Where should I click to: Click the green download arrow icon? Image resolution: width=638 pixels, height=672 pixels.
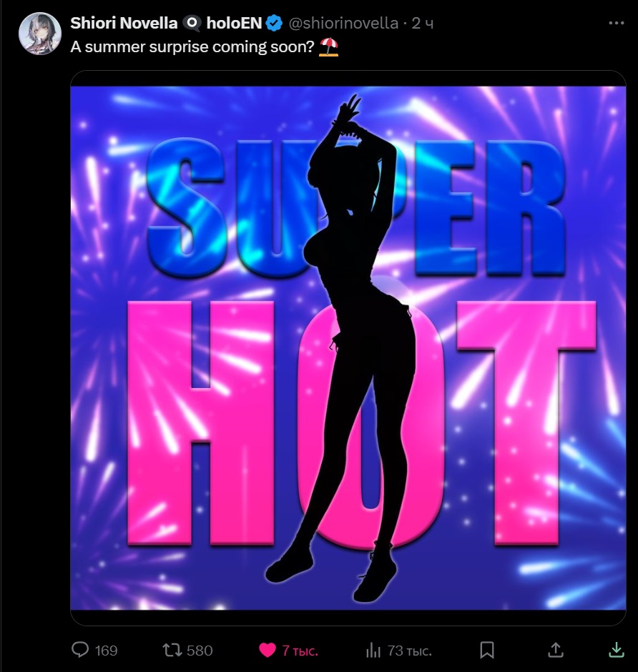click(x=616, y=650)
